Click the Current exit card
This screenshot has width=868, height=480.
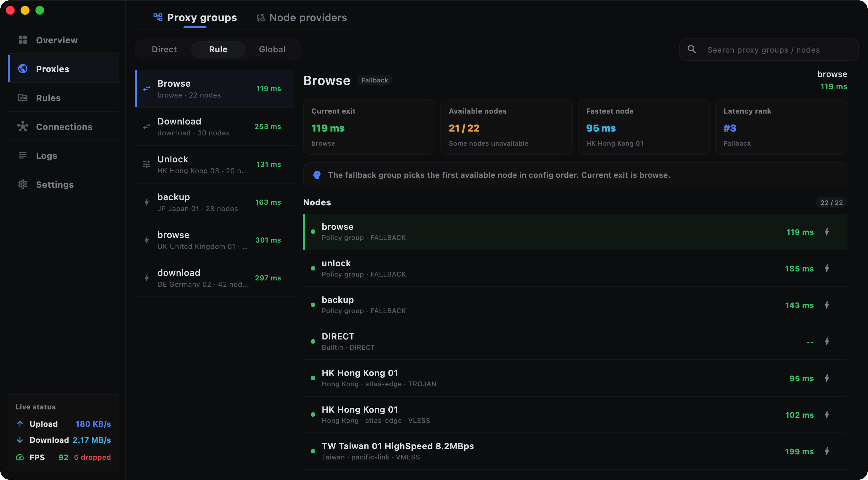click(369, 127)
